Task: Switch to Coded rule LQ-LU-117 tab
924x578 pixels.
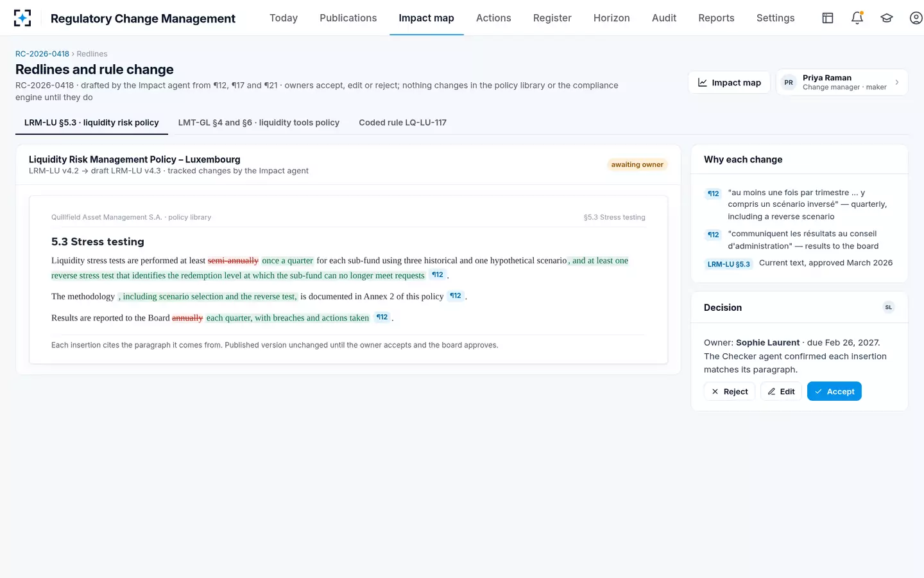Action: [402, 123]
